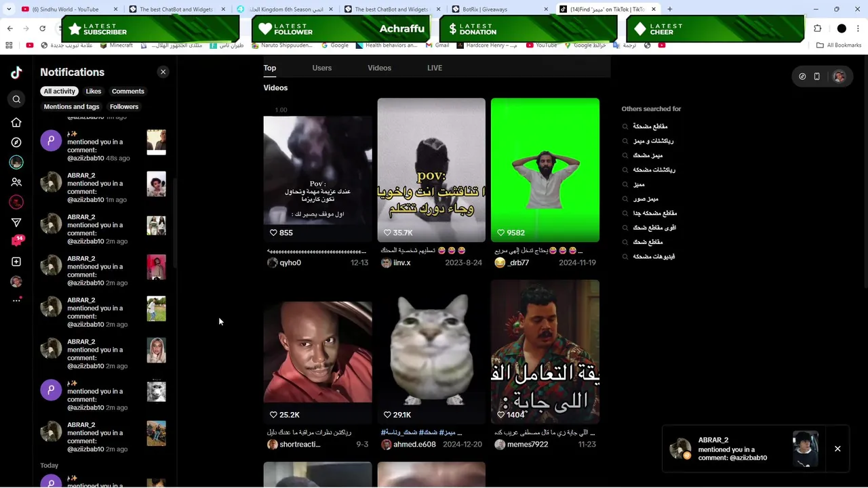Image resolution: width=868 pixels, height=488 pixels.
Task: Open the red-ringed LIVE avatar in the sidebar
Action: 16,202
